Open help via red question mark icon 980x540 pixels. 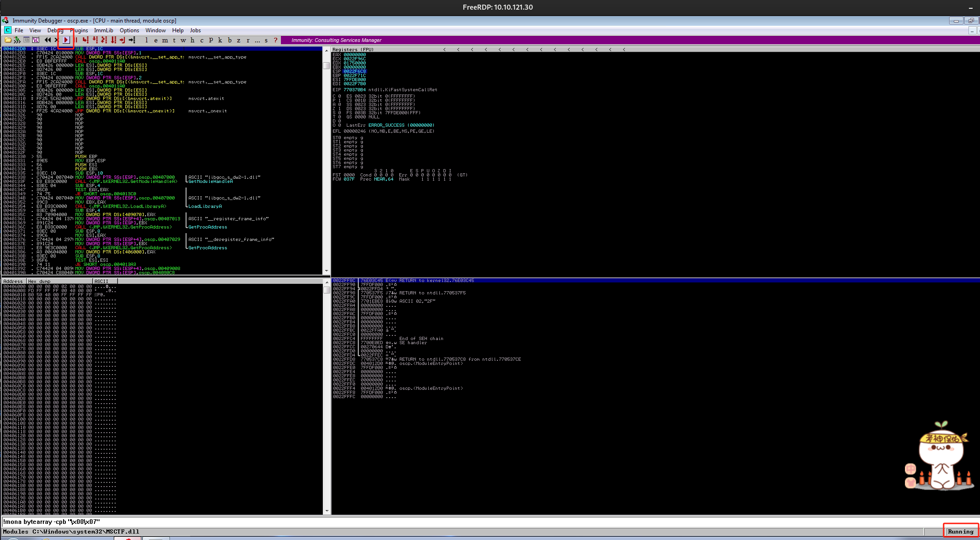tap(275, 40)
